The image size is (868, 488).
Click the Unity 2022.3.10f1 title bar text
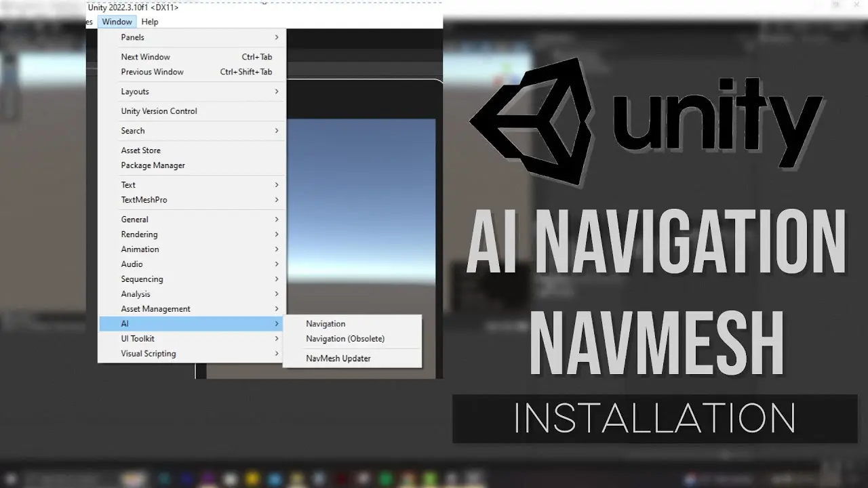point(134,7)
